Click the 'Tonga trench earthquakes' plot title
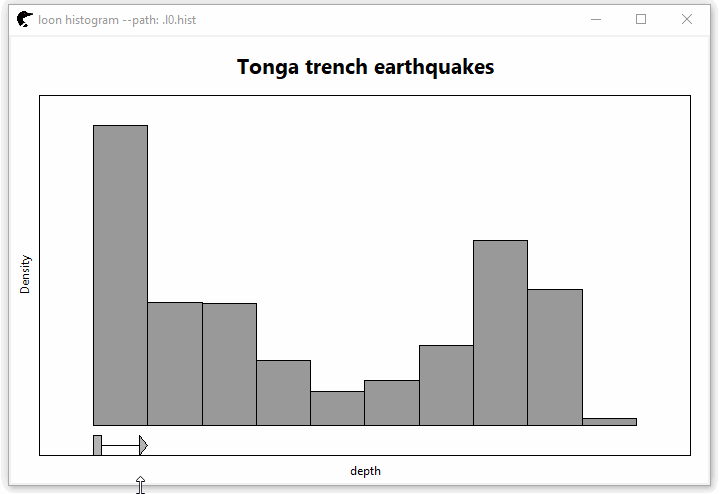The width and height of the screenshot is (719, 494). coord(365,67)
